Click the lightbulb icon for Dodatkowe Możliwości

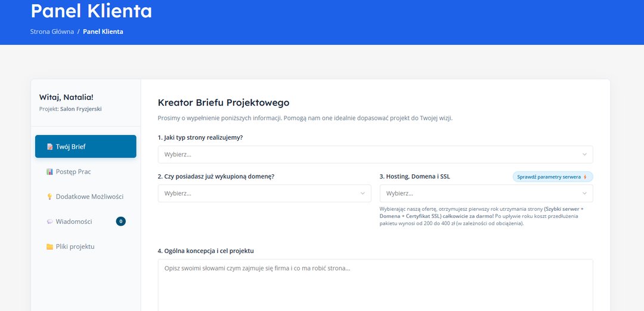click(x=50, y=197)
